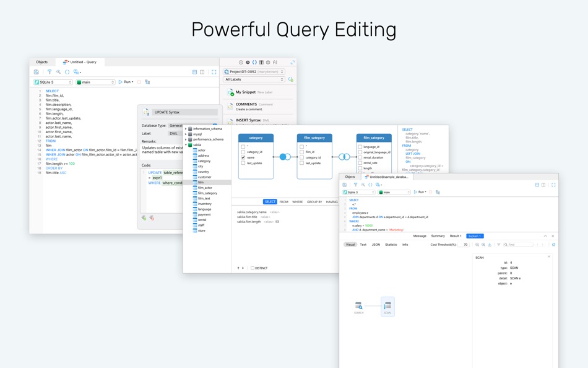Select film table in sakila tree
This screenshot has width=588, height=368.
[207, 182]
